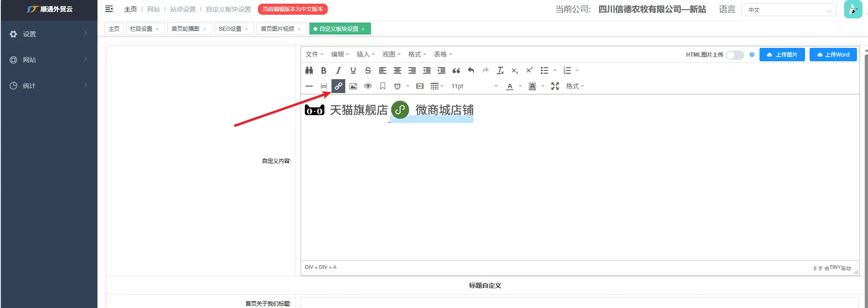Open the insert link tool
868x308 pixels.
click(x=338, y=86)
